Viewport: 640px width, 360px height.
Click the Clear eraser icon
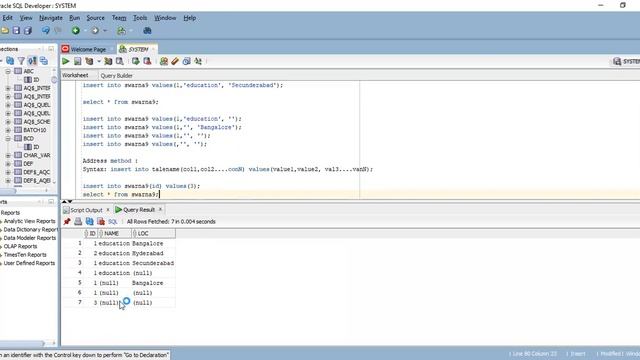[x=175, y=61]
